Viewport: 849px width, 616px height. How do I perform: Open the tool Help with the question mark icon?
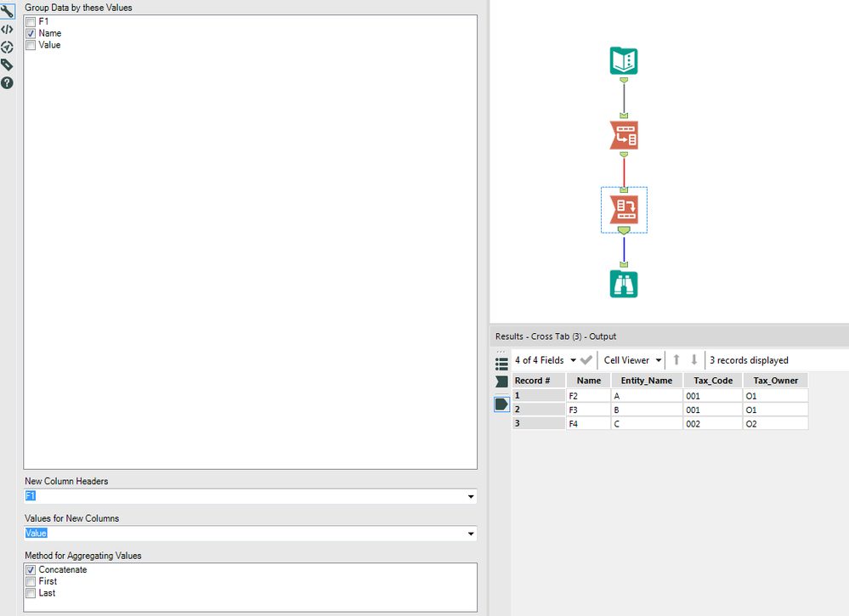(8, 82)
